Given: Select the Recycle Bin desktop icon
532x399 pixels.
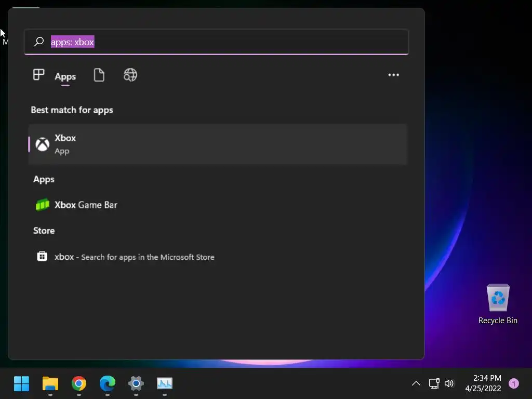Looking at the screenshot, I should coord(498,304).
